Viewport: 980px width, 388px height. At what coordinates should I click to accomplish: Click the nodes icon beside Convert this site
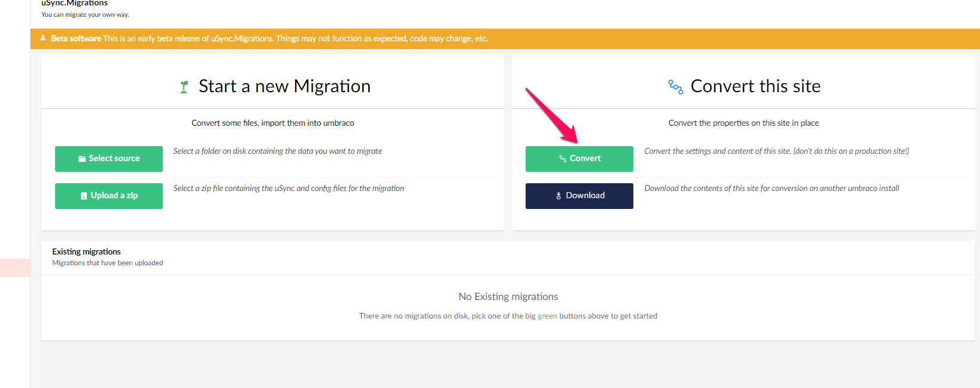point(675,87)
